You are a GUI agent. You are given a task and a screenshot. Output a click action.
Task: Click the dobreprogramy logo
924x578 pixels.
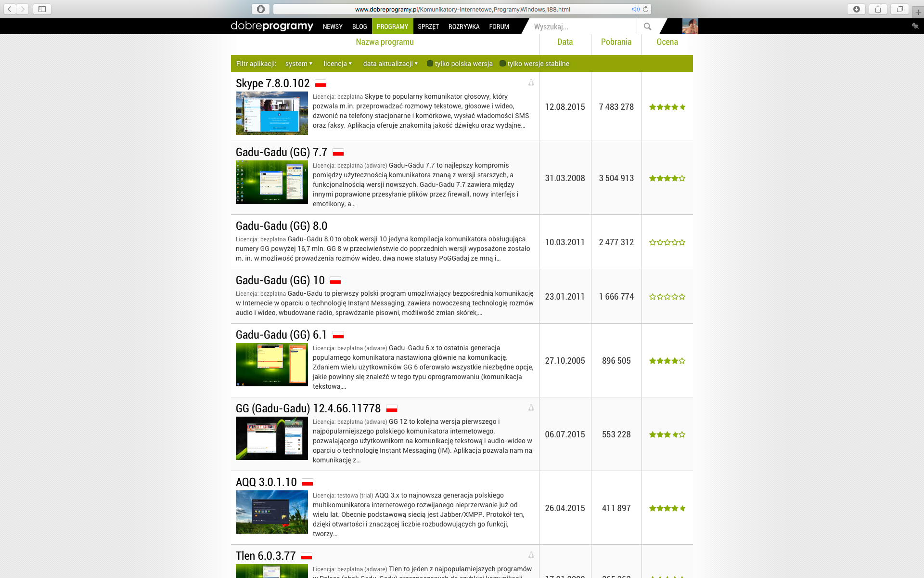tap(272, 26)
